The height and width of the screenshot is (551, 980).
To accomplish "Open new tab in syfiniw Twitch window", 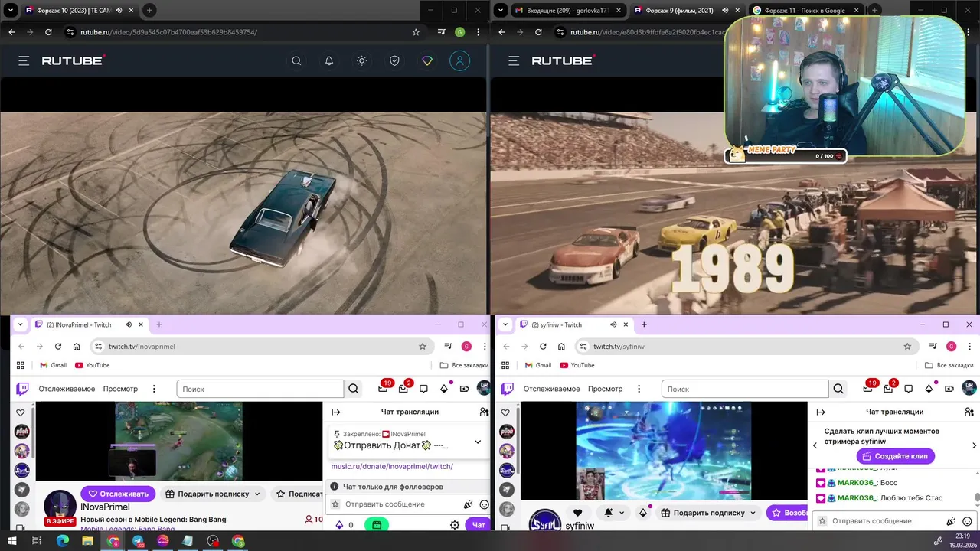I will click(644, 324).
